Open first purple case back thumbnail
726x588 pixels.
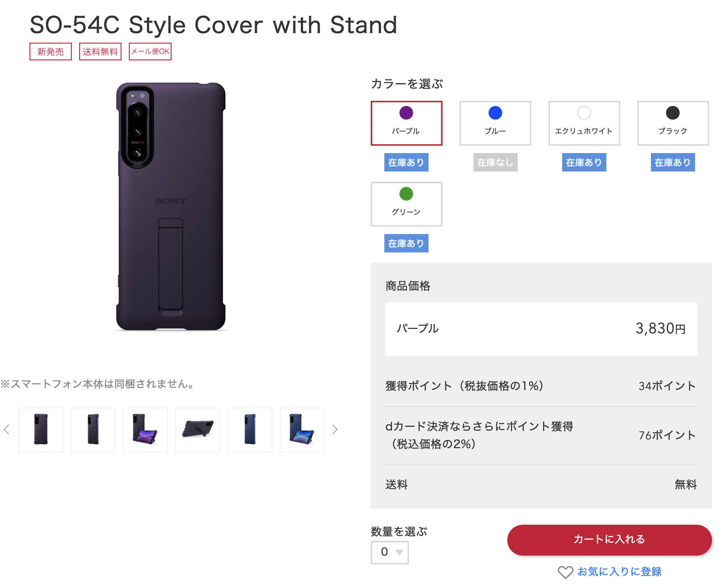coord(41,430)
